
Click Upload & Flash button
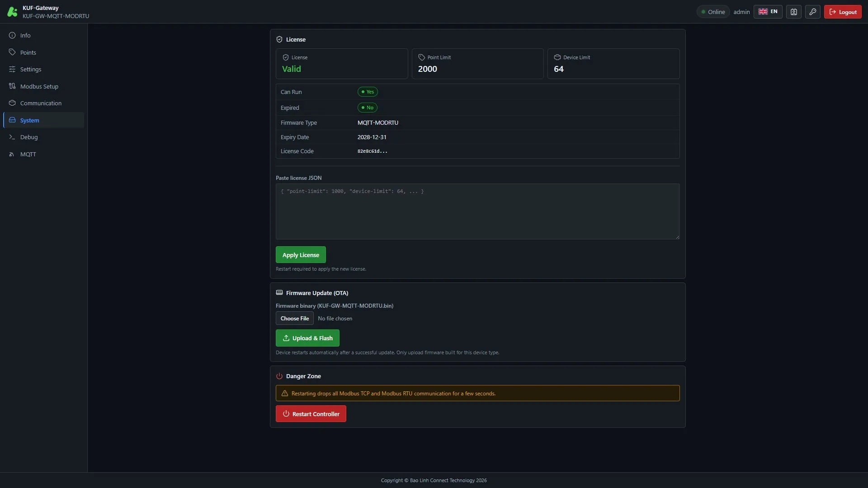pos(307,338)
